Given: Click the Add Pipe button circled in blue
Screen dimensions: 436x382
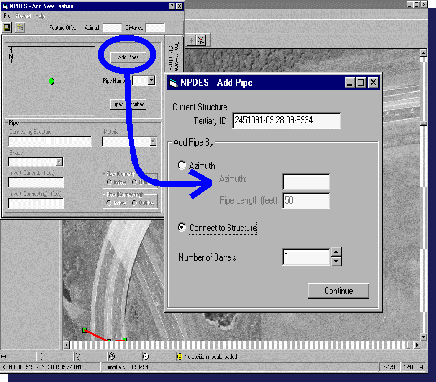Looking at the screenshot, I should pyautogui.click(x=128, y=57).
